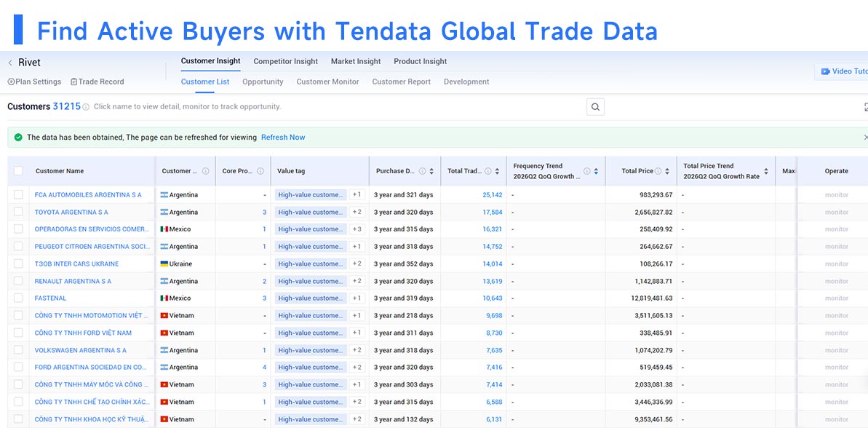Click the Customer Name column header
Viewport: 868px width, 428px height.
click(x=60, y=171)
